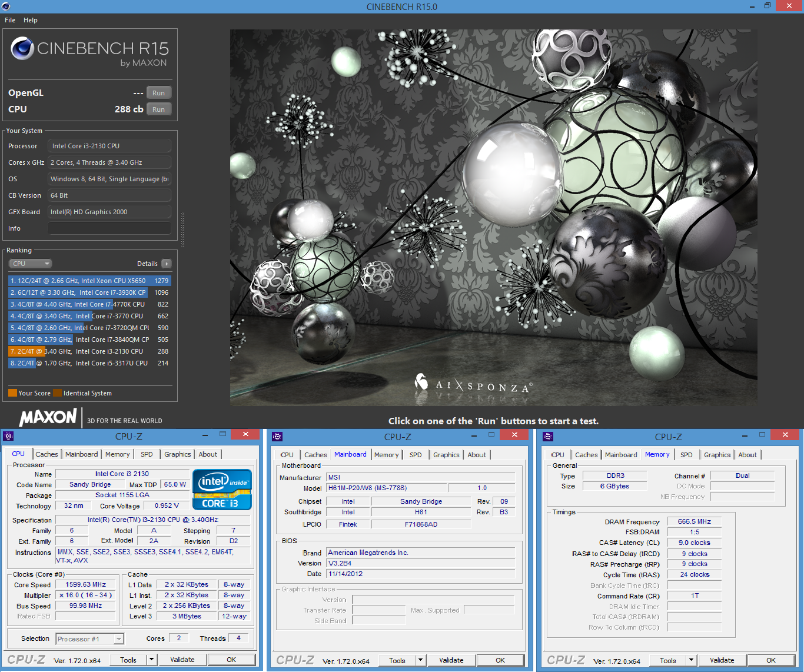Open the Help menu
Screen dimensions: 804x672
(31, 20)
